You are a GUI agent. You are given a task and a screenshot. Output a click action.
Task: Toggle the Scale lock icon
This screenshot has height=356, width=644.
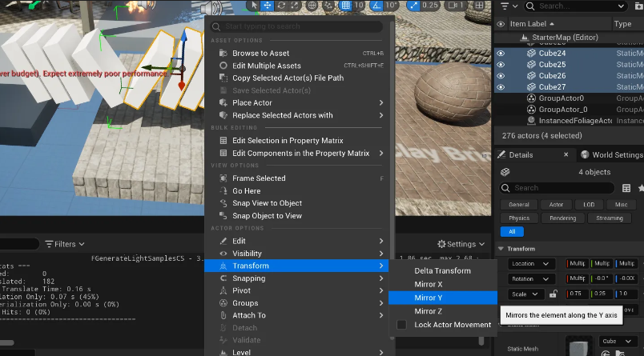[x=553, y=294]
